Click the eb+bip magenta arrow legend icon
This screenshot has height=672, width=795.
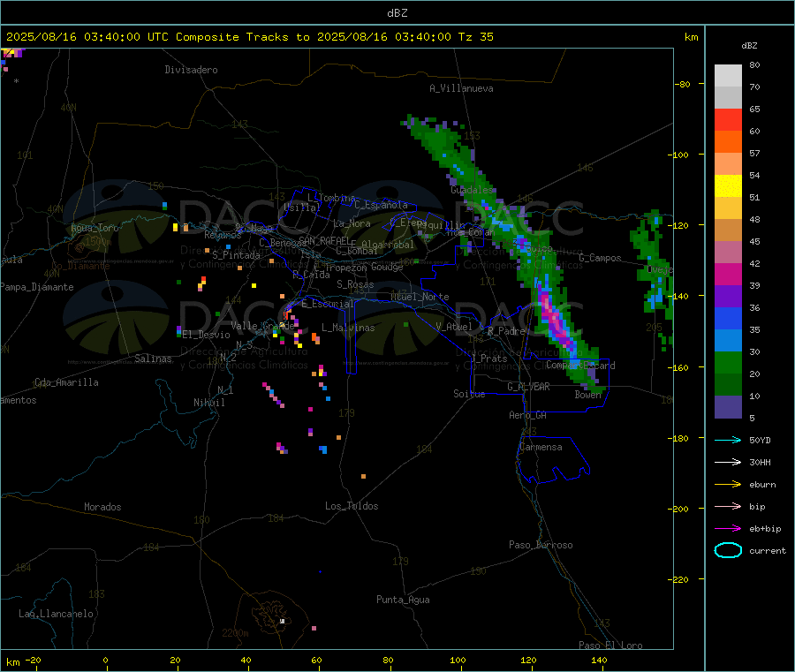coord(728,529)
